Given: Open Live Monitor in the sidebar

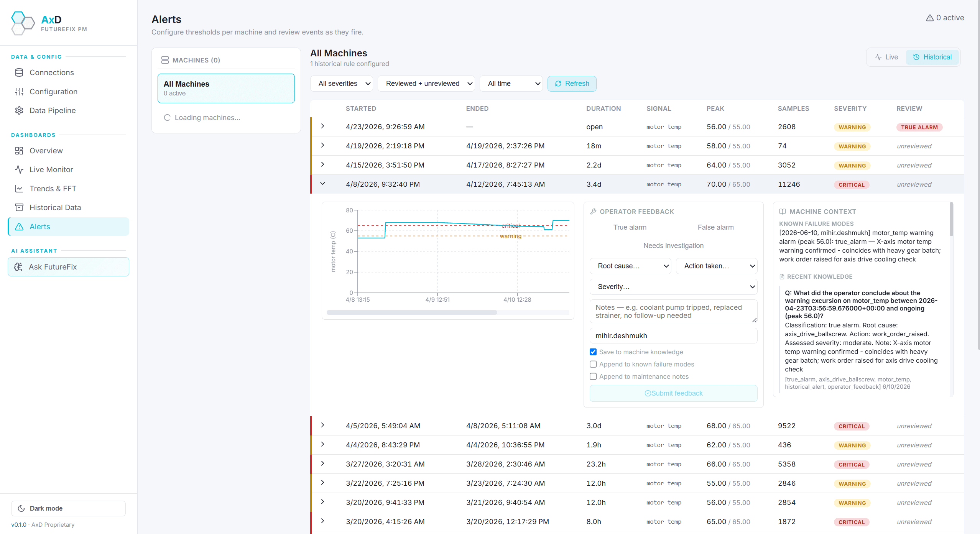Looking at the screenshot, I should coord(68,169).
